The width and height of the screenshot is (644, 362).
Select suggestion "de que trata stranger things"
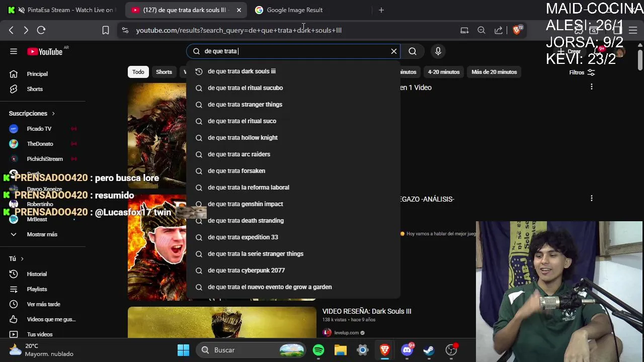point(293,105)
